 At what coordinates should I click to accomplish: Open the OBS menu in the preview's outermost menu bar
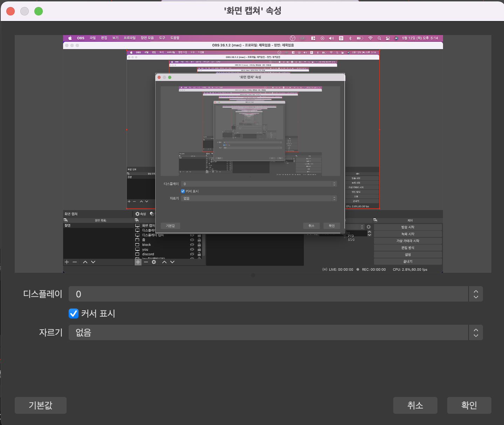[x=81, y=38]
